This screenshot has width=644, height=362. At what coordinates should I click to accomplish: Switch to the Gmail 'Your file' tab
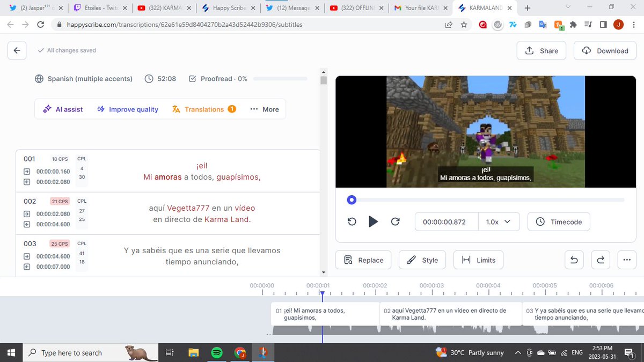(x=422, y=8)
